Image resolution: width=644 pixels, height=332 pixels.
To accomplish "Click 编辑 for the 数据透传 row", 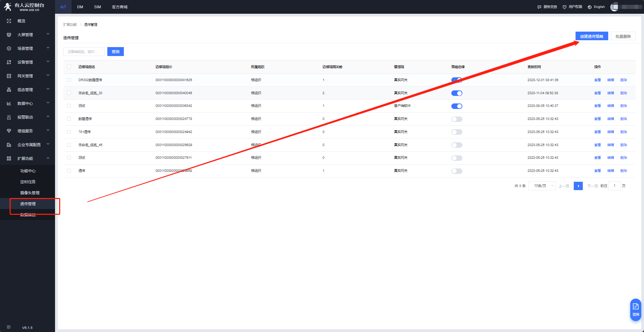I will click(x=611, y=119).
